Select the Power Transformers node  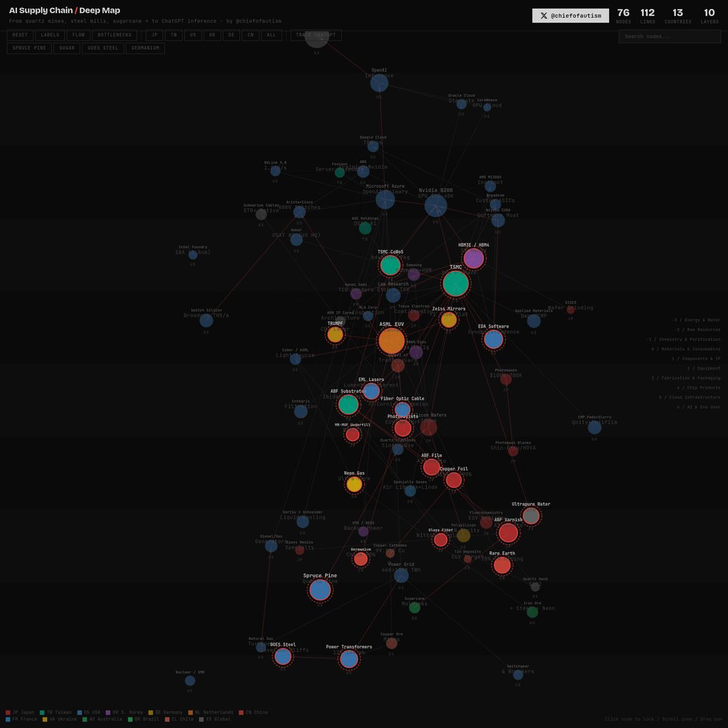point(349,659)
